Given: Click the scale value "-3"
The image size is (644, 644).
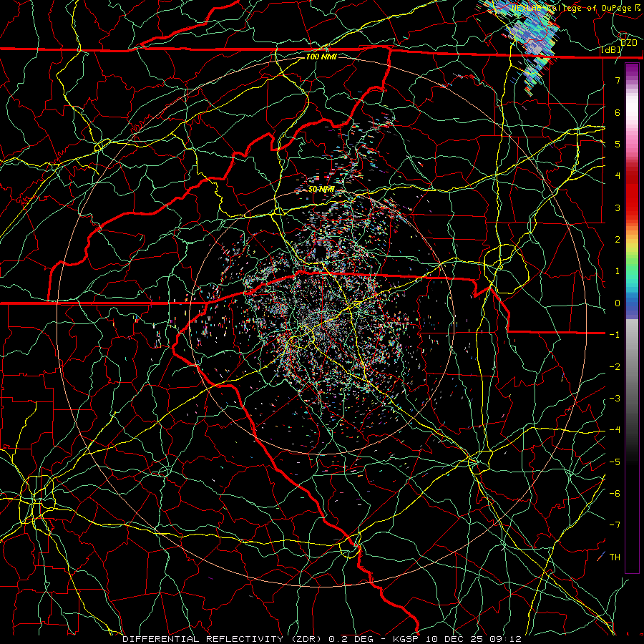Looking at the screenshot, I should click(615, 399).
